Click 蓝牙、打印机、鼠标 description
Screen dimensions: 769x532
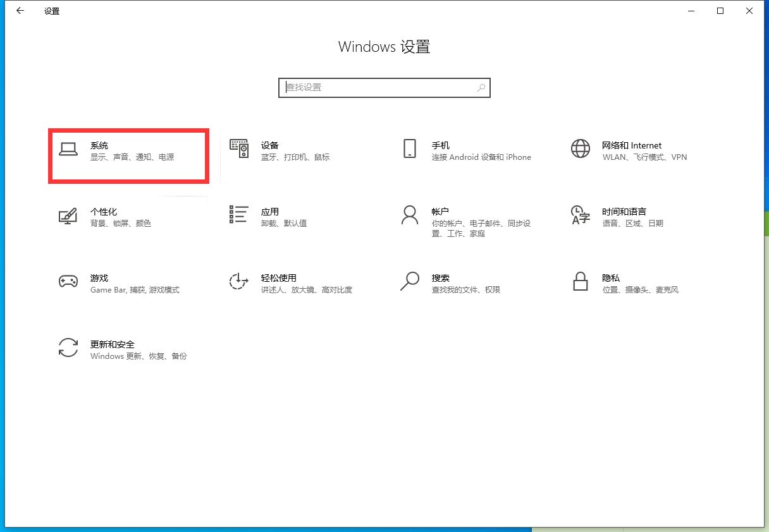pos(295,157)
